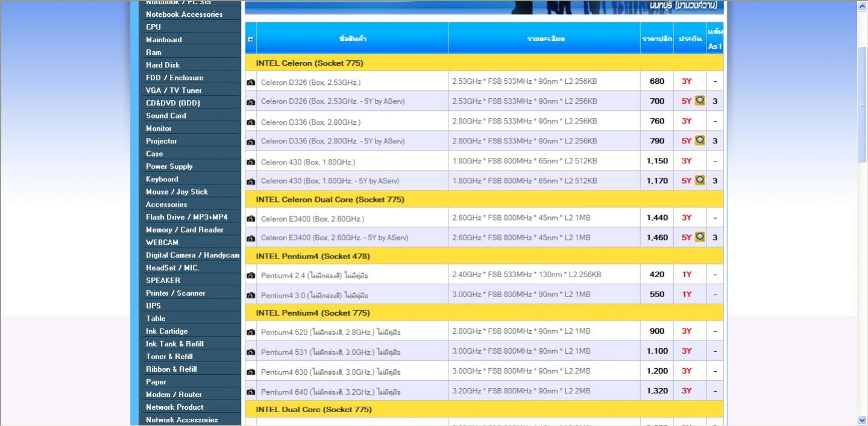Select the WEBCAM category

pyautogui.click(x=162, y=242)
